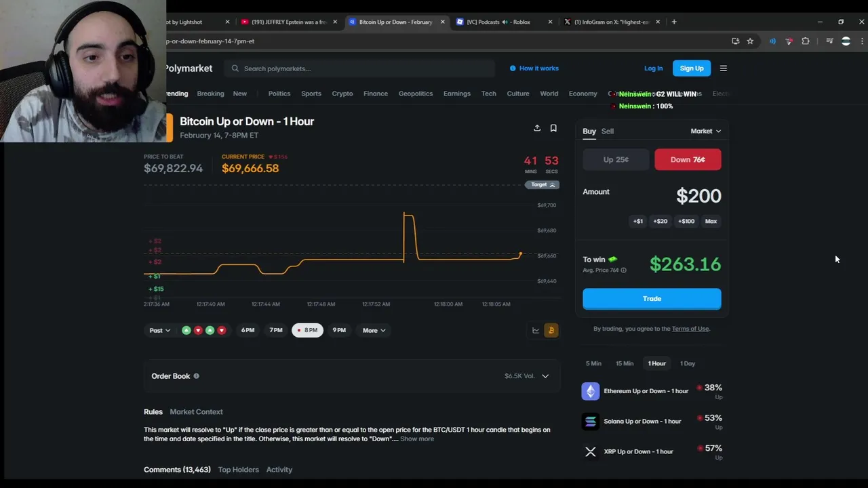Select the Down 76¢ outcome
The width and height of the screenshot is (868, 488).
(x=688, y=160)
